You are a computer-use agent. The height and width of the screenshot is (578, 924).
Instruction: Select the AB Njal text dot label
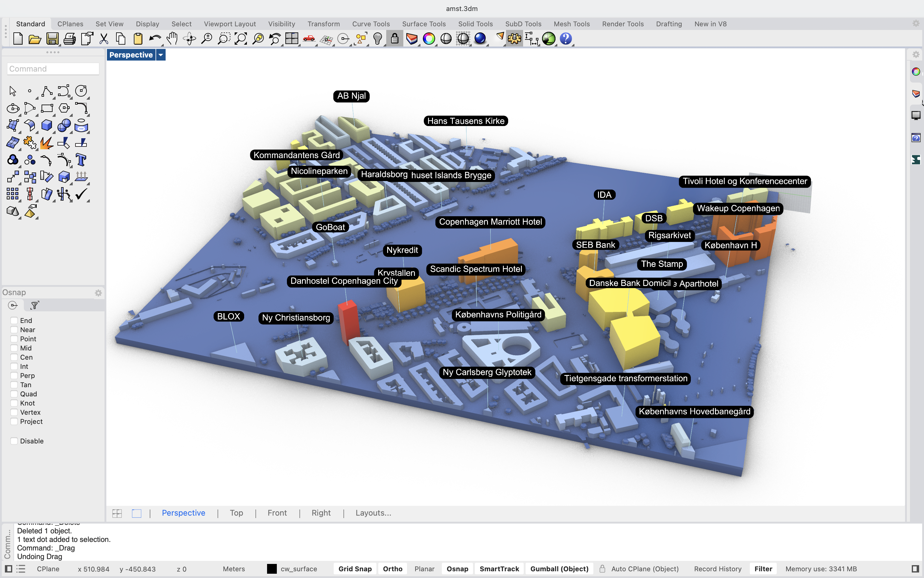351,96
